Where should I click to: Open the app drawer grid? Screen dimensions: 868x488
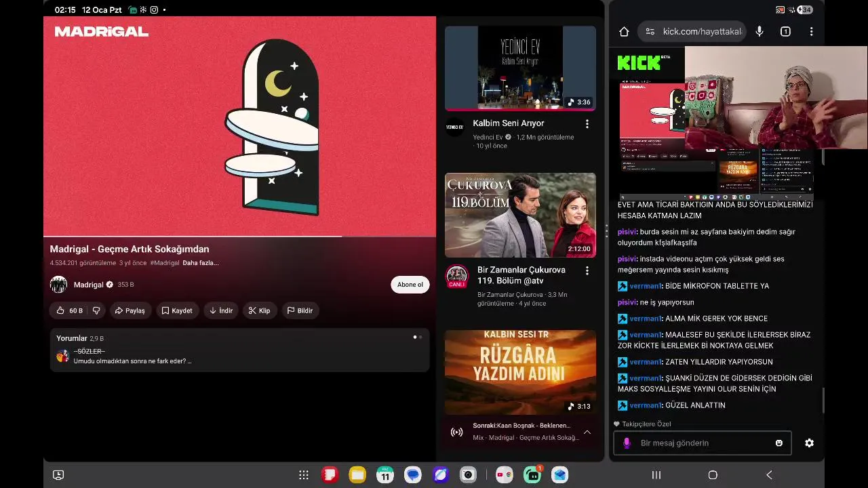[304, 475]
